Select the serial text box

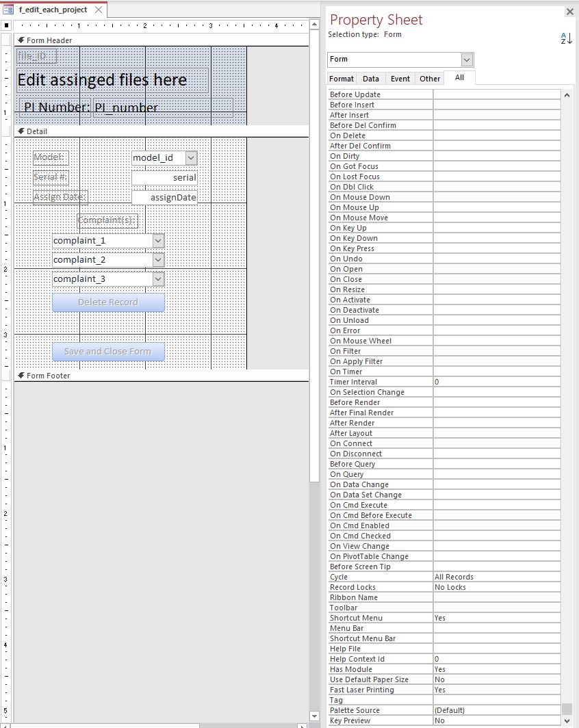click(x=164, y=177)
